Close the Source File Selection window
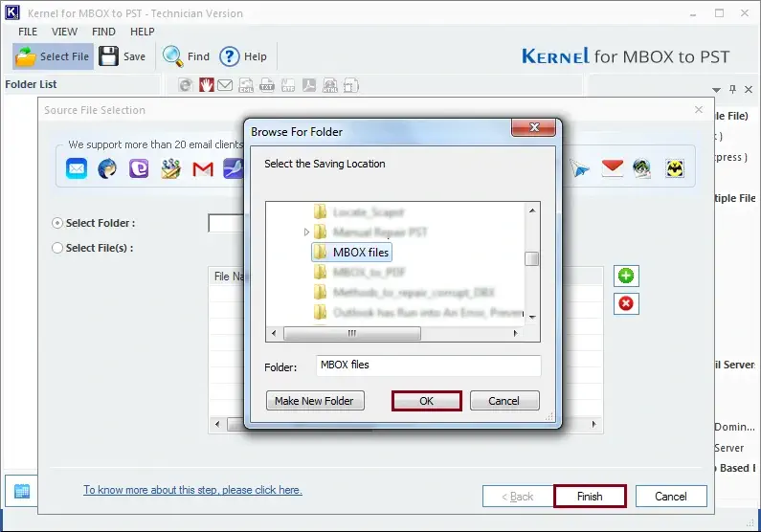761x532 pixels. pyautogui.click(x=699, y=110)
